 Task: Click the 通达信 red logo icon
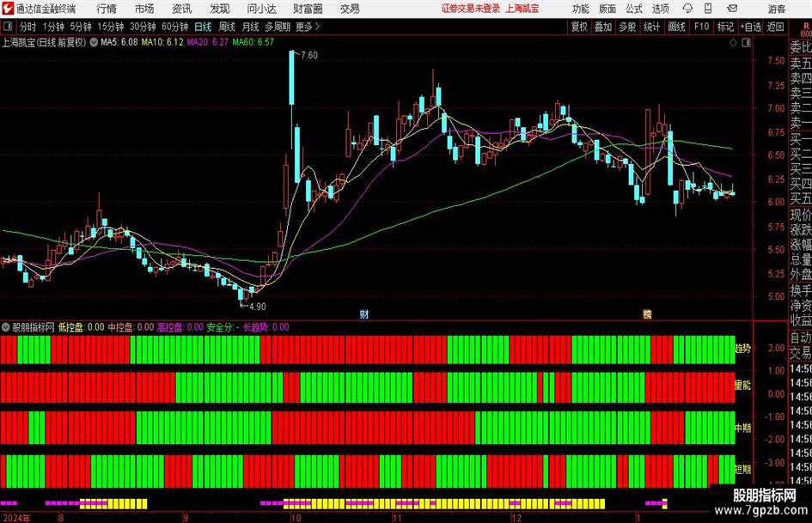(7, 9)
